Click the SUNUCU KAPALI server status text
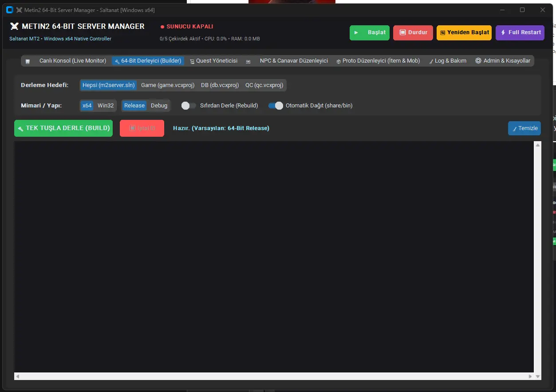 coord(190,27)
